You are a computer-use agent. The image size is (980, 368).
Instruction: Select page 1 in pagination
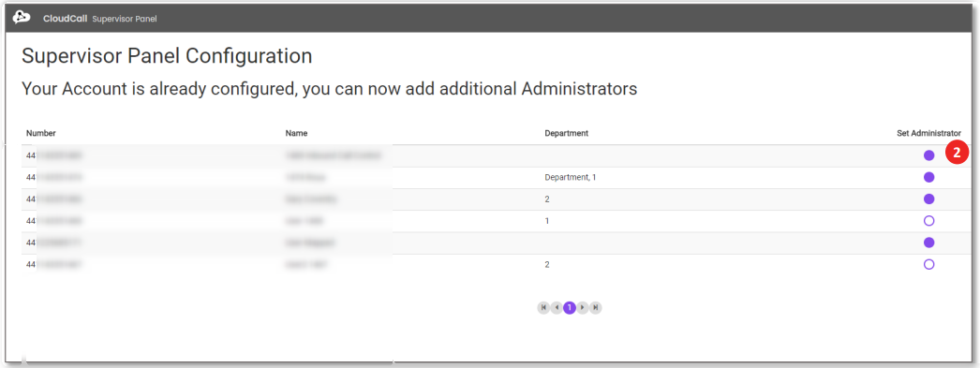pos(570,307)
